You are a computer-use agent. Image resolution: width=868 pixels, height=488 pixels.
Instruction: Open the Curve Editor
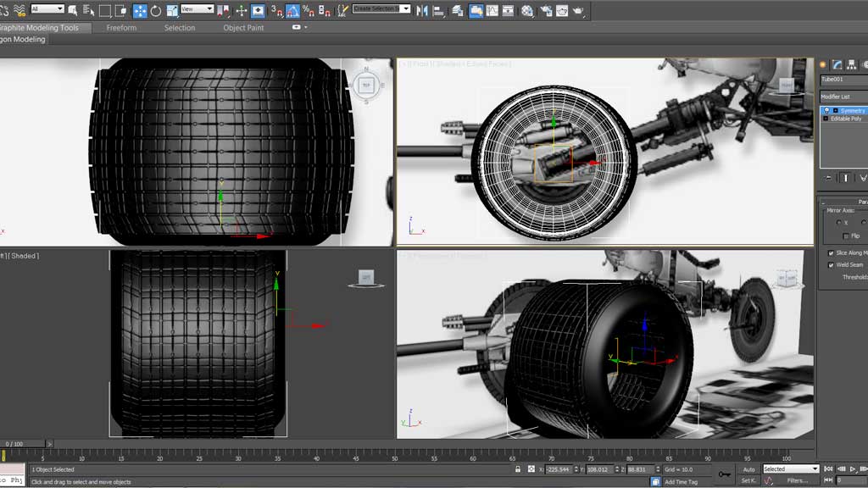click(x=492, y=10)
